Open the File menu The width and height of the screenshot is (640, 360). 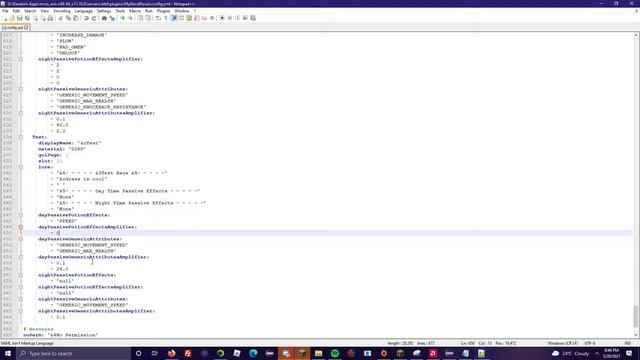(x=5, y=11)
